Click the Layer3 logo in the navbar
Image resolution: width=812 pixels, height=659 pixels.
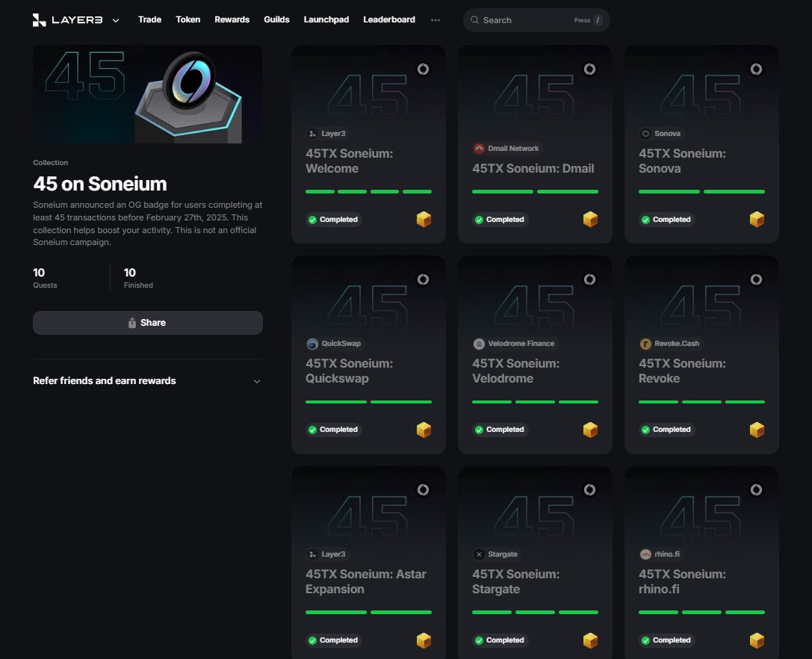69,19
